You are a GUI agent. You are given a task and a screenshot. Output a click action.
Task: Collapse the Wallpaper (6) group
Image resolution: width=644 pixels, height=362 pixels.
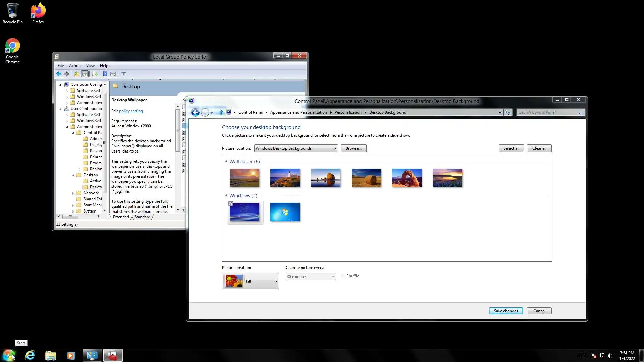coord(226,162)
